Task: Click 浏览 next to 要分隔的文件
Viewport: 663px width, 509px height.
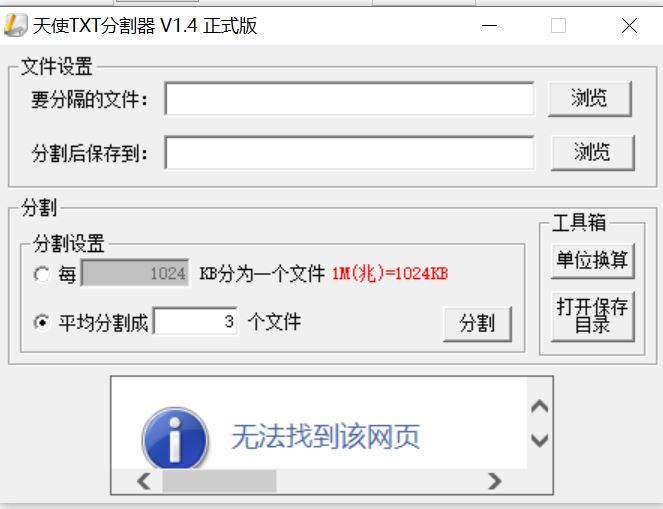Action: (589, 99)
